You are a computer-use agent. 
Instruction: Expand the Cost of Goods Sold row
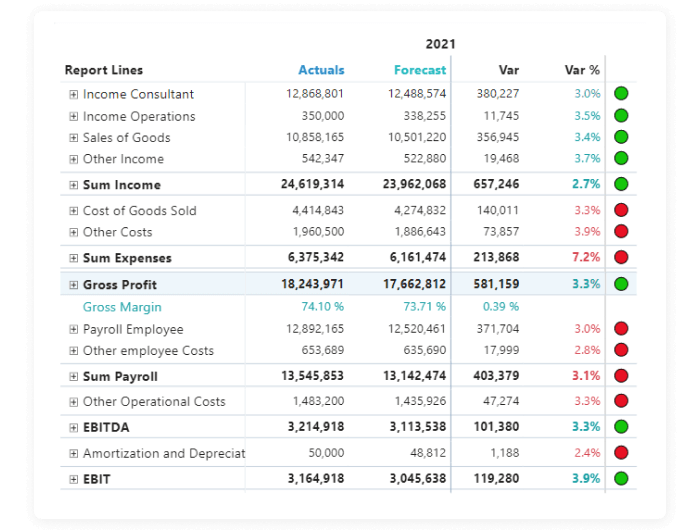click(74, 211)
